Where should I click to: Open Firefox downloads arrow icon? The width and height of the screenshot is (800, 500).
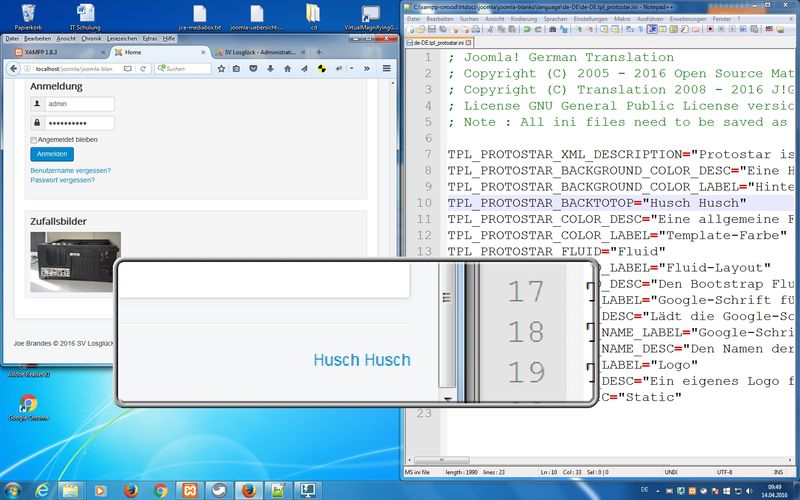[x=269, y=69]
